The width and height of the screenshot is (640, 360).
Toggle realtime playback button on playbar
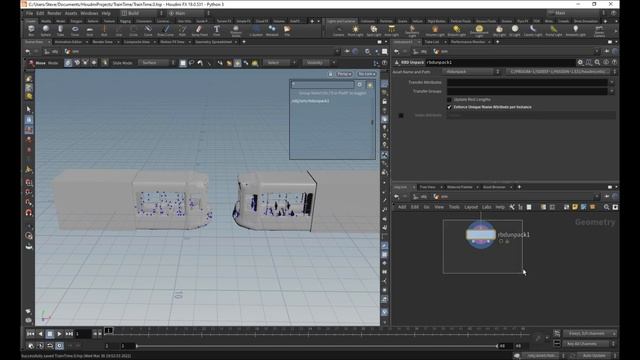click(60, 346)
